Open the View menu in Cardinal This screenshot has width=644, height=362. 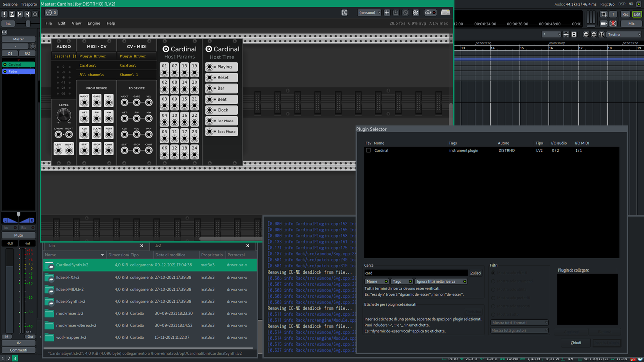[x=76, y=23]
